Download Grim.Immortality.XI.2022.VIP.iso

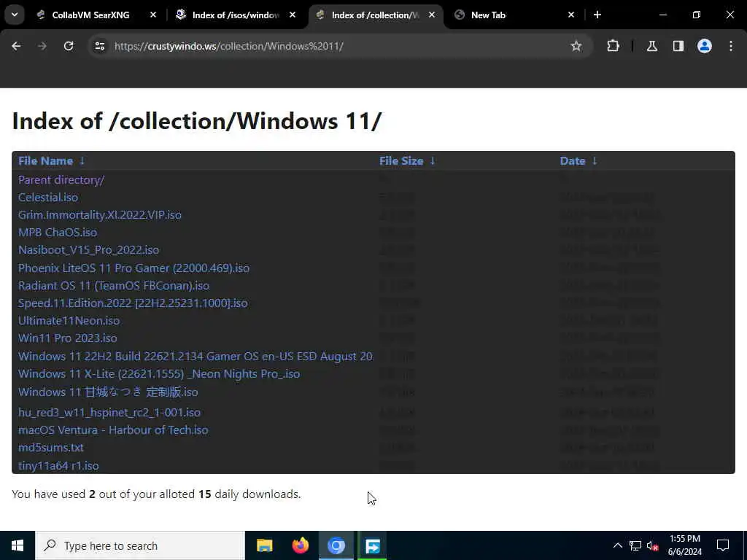click(99, 215)
